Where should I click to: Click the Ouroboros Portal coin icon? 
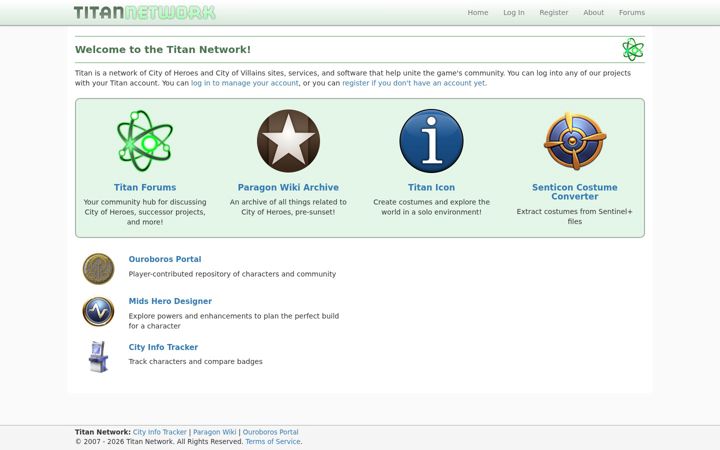click(x=98, y=269)
